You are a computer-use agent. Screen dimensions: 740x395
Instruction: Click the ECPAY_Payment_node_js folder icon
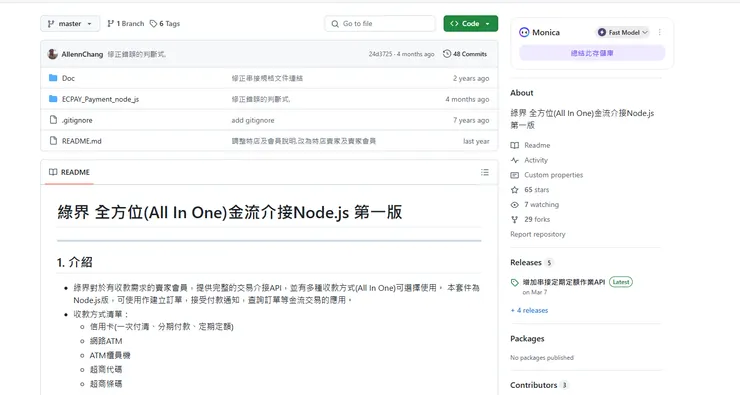tap(53, 99)
